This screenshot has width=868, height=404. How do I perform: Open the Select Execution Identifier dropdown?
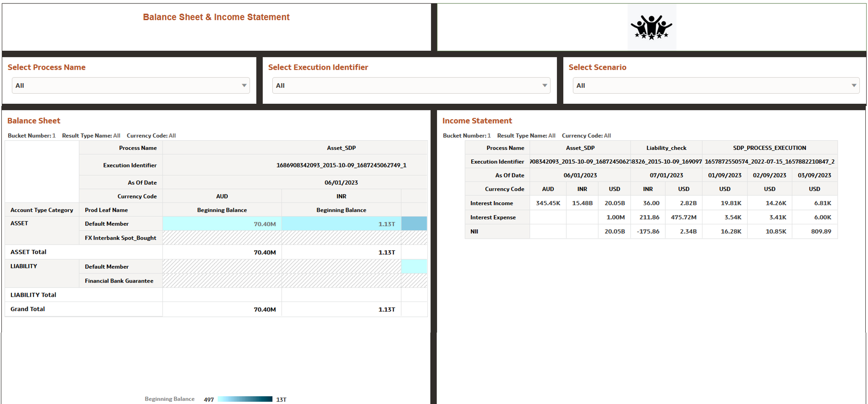click(x=411, y=85)
